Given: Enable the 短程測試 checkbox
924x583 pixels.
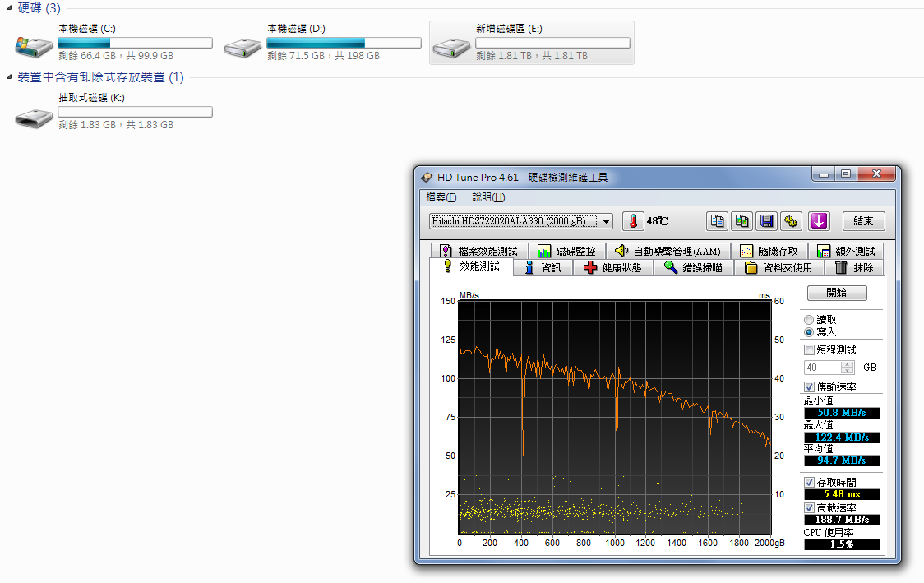Looking at the screenshot, I should (x=809, y=350).
